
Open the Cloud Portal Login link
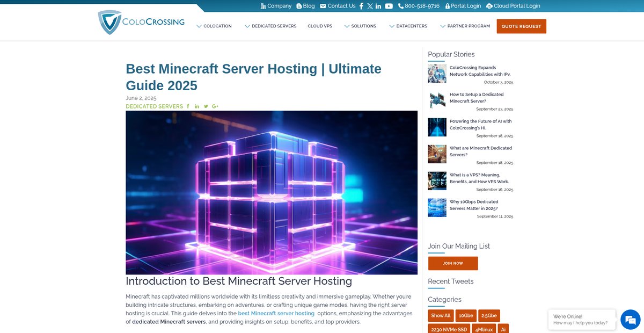pos(513,6)
